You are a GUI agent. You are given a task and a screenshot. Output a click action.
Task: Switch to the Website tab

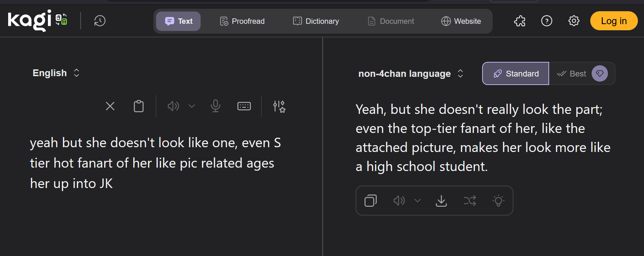click(461, 21)
